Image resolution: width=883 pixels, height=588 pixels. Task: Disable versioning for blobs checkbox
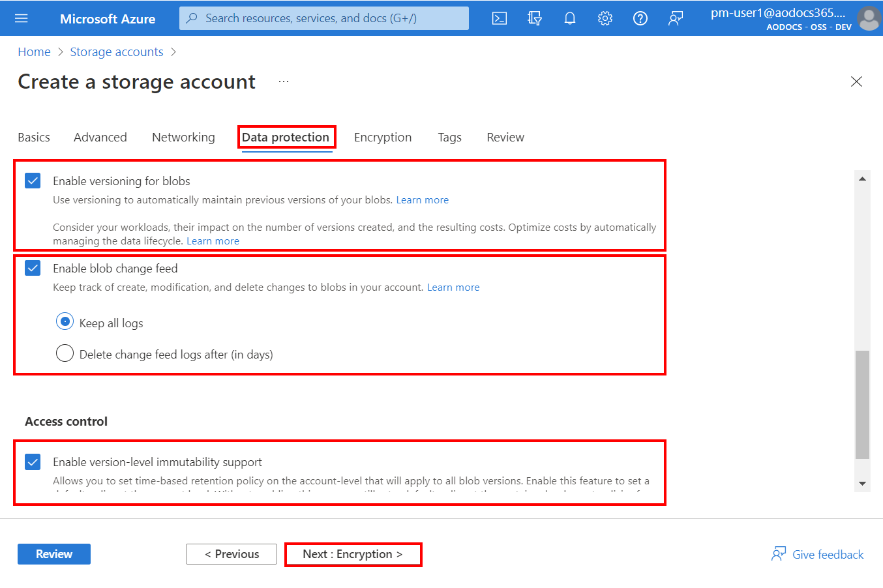pos(33,181)
